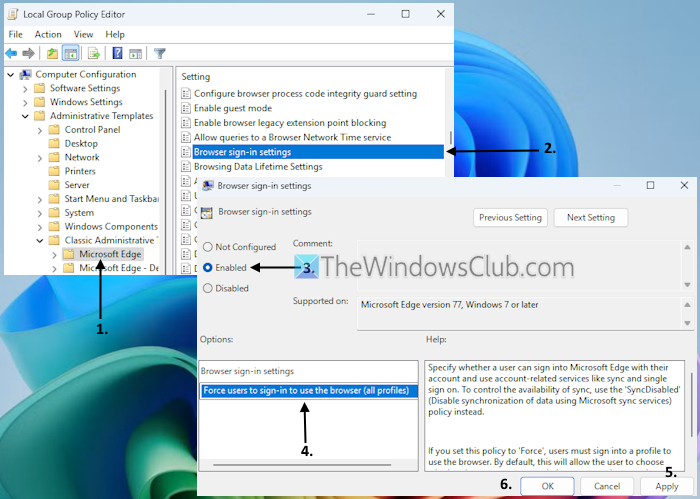Expand the System node
The height and width of the screenshot is (499, 700).
click(40, 213)
